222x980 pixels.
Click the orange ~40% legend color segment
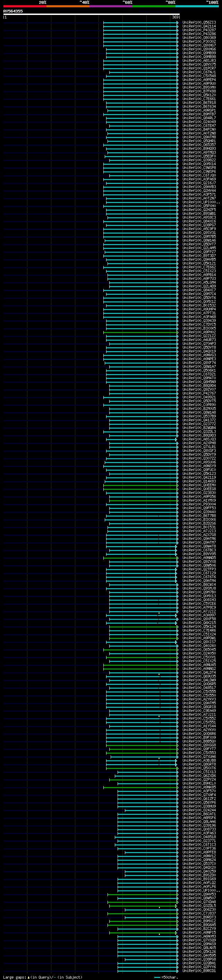pyautogui.click(x=68, y=6)
